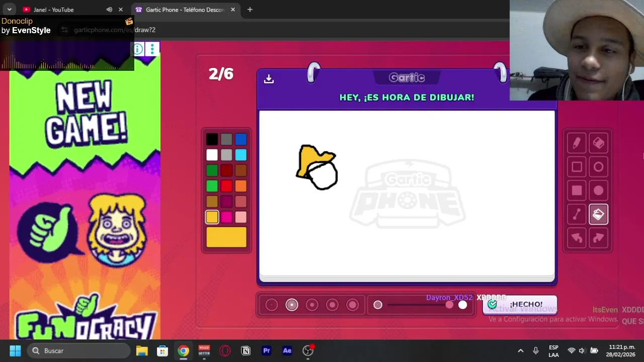Close the Gartic Phone tab

click(x=233, y=10)
